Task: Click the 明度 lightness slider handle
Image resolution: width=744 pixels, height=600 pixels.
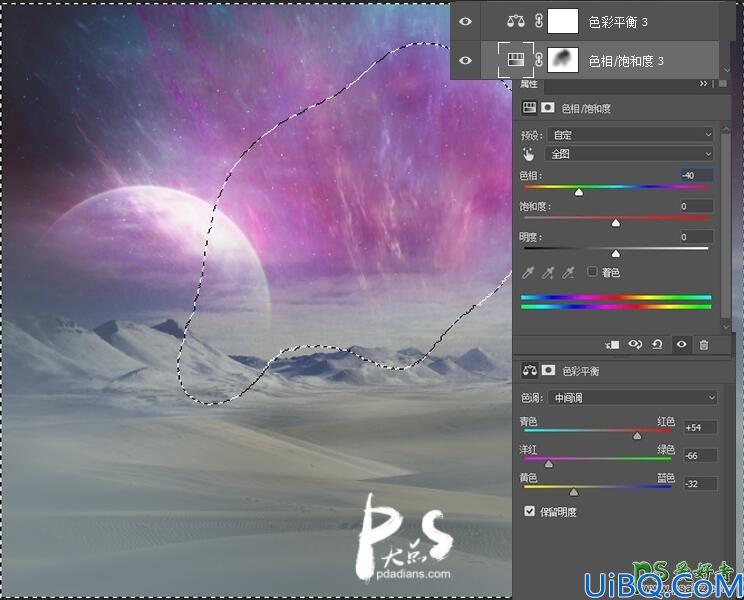Action: (615, 254)
